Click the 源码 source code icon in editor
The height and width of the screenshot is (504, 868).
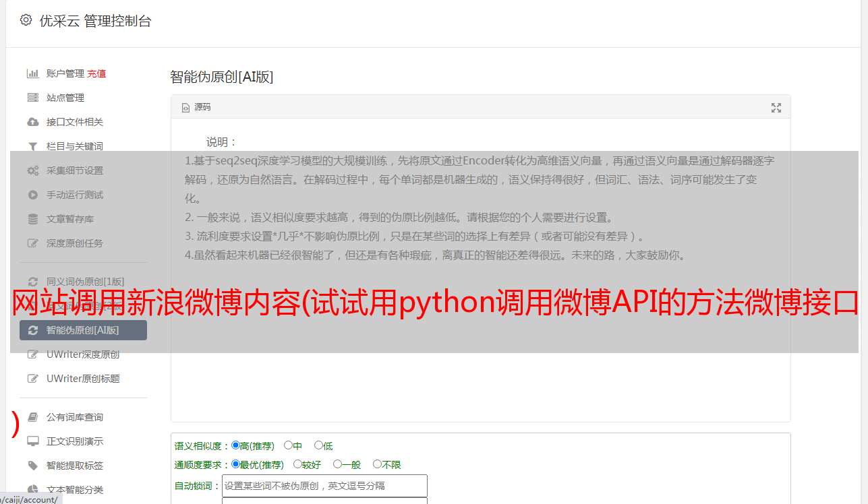click(x=186, y=108)
